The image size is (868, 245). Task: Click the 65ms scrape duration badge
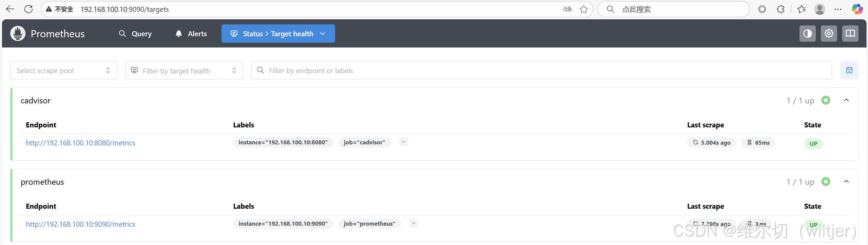tap(758, 142)
